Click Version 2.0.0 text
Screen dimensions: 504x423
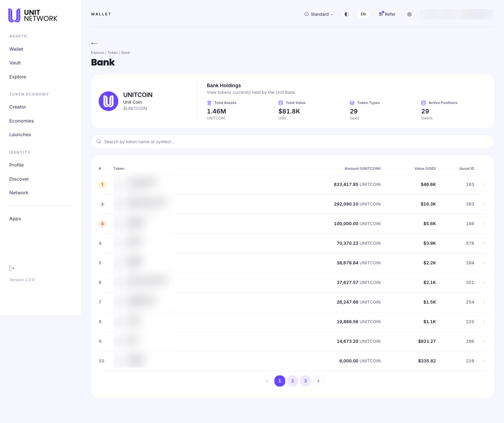(22, 280)
